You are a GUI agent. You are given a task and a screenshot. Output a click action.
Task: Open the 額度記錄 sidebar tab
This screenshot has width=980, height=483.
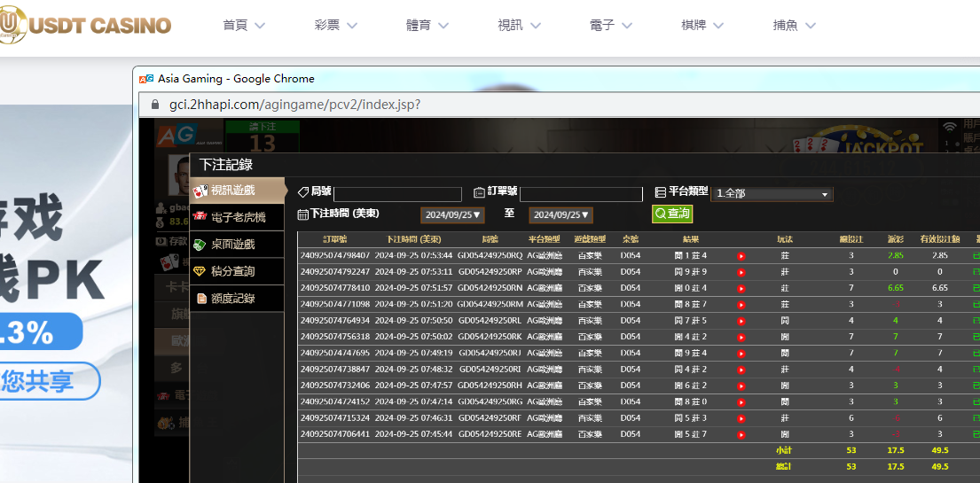pos(237,299)
